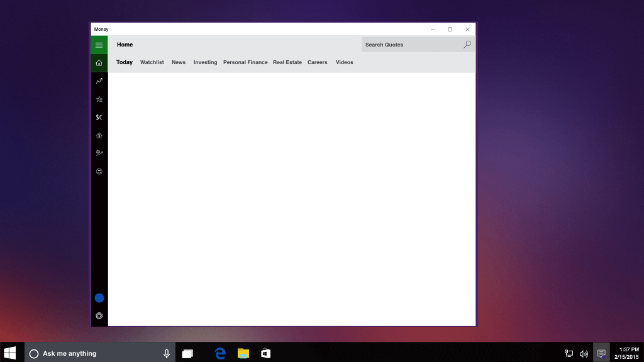Click the smiley feedback icon

tap(99, 172)
